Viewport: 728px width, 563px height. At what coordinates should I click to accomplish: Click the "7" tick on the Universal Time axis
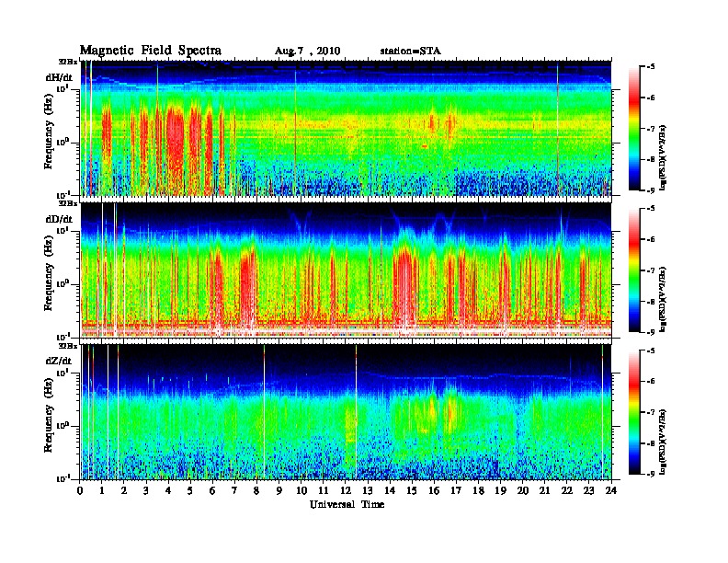[235, 491]
